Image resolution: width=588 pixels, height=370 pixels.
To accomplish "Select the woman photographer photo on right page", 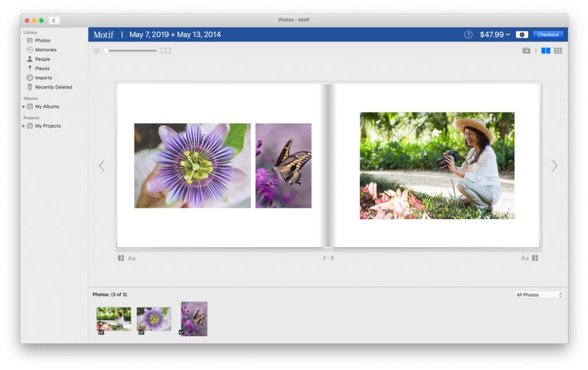I will [437, 165].
